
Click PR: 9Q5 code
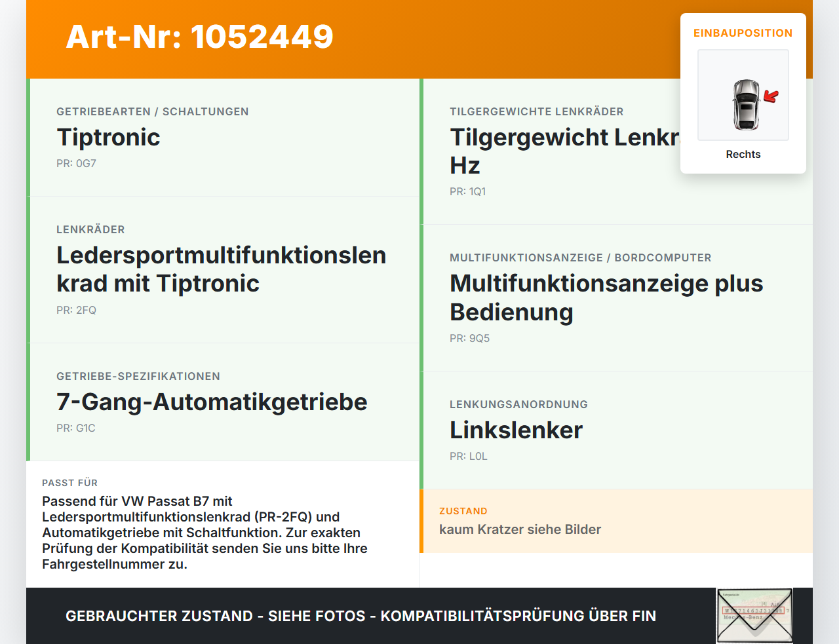point(469,339)
